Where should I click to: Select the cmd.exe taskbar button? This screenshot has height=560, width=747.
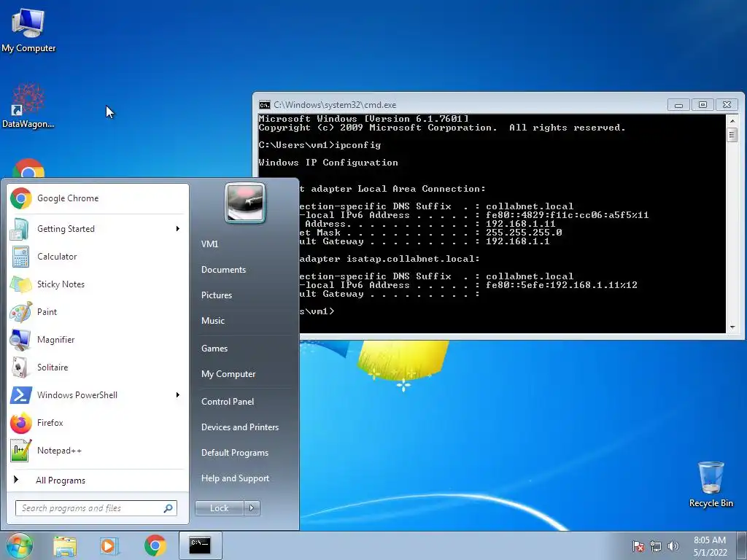tap(200, 545)
